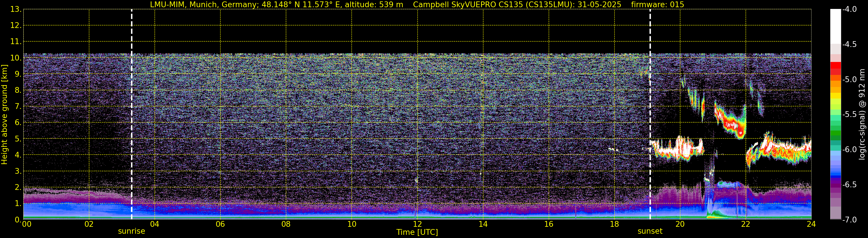Click the time axis tick label '00'
The height and width of the screenshot is (238, 868).
tap(26, 224)
